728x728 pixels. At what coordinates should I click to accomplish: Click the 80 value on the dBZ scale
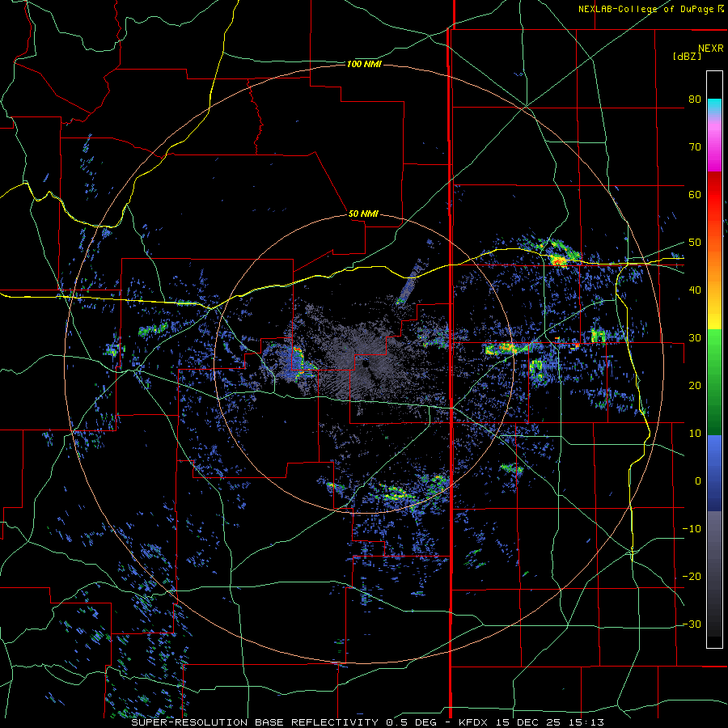(x=695, y=99)
